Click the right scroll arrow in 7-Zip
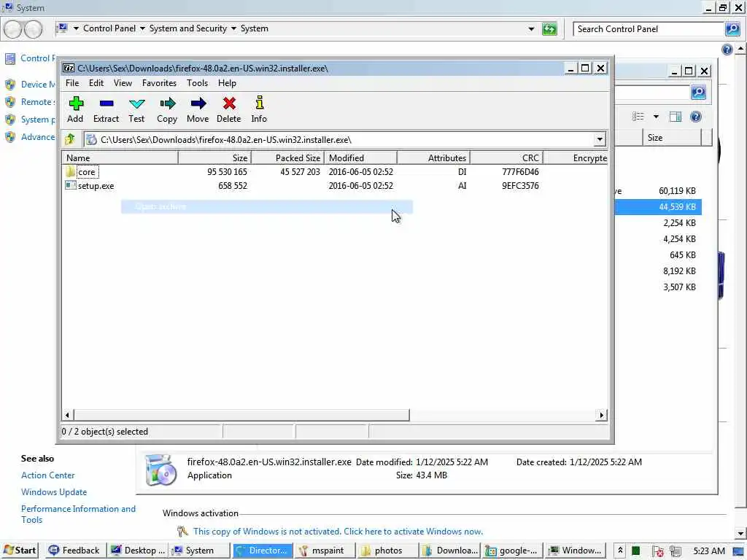Image resolution: width=747 pixels, height=560 pixels. point(601,415)
